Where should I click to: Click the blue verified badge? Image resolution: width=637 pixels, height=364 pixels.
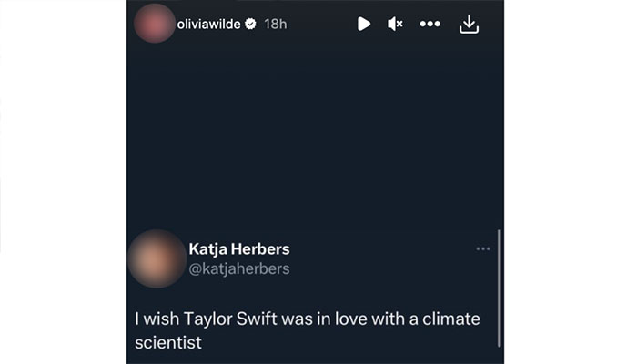(x=250, y=25)
